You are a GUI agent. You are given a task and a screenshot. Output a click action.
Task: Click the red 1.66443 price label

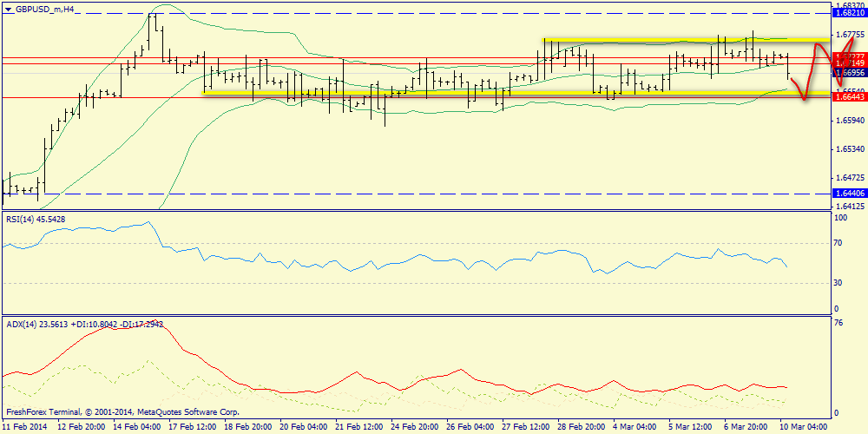point(849,97)
